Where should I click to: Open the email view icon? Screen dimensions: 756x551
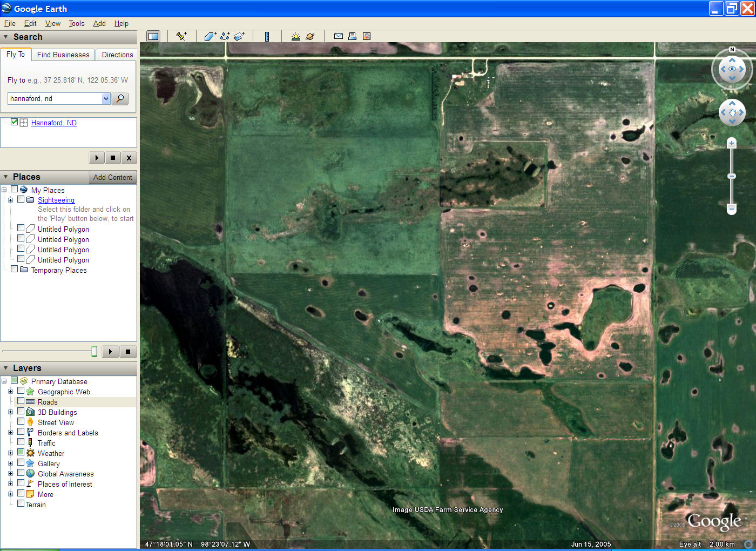[x=339, y=36]
